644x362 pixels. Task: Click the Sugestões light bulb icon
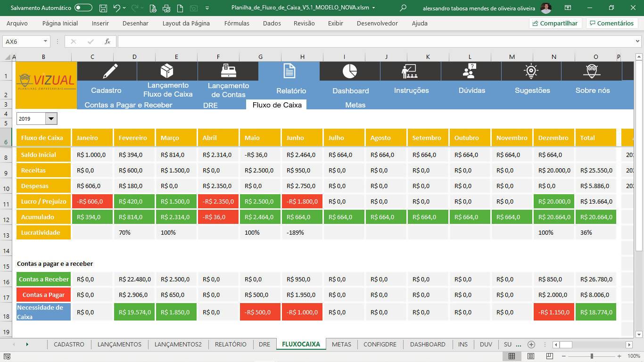[531, 71]
